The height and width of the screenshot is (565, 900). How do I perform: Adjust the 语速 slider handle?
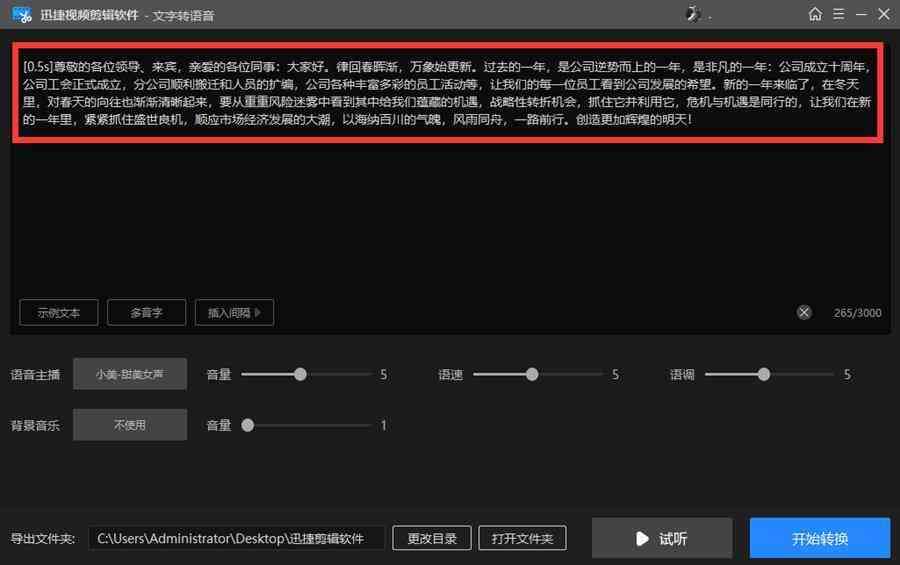click(x=532, y=374)
